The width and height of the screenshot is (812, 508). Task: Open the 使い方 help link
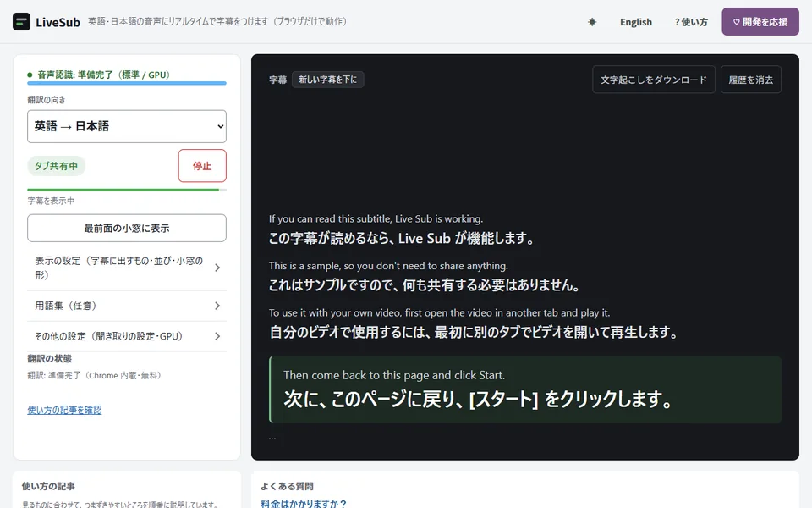click(x=691, y=22)
